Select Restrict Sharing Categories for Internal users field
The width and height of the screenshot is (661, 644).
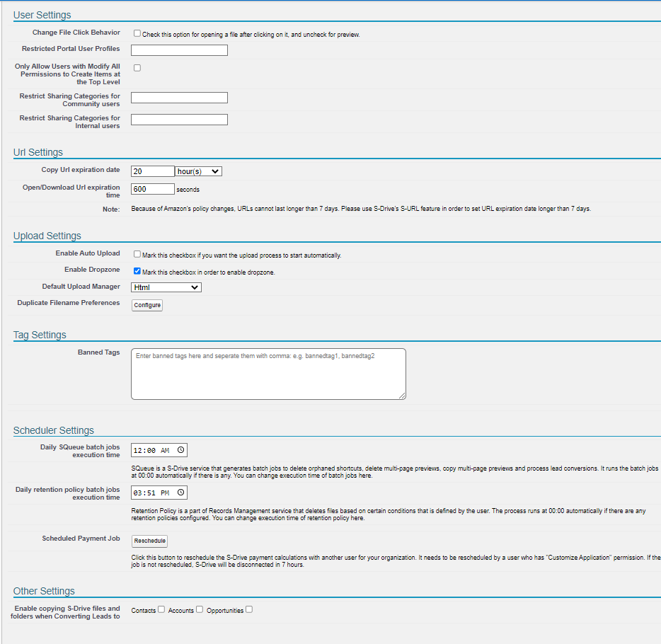pyautogui.click(x=179, y=120)
